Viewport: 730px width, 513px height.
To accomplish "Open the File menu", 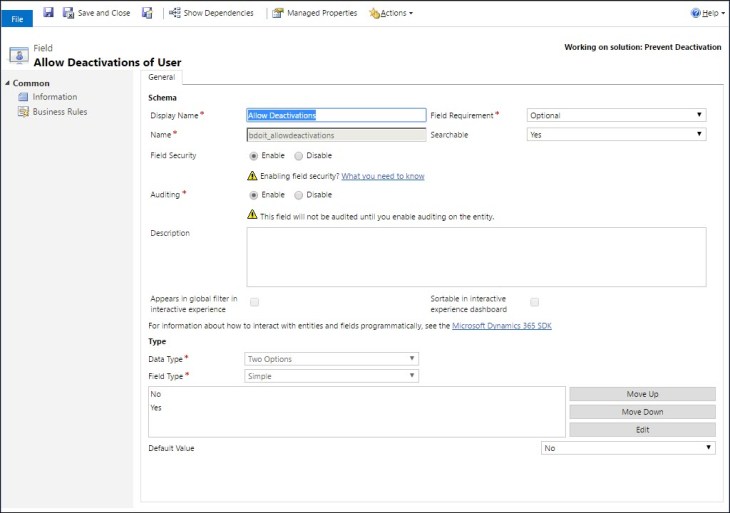I will click(x=17, y=19).
